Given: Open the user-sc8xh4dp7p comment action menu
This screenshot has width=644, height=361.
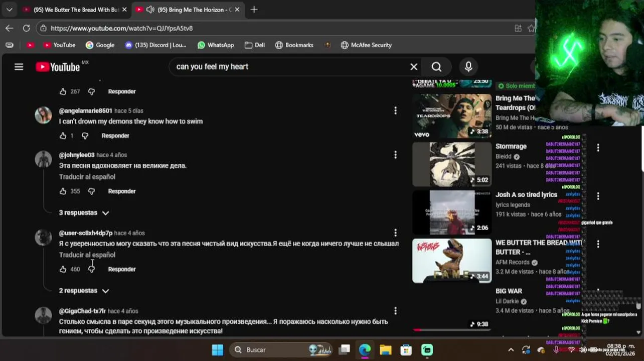Looking at the screenshot, I should coord(395,233).
